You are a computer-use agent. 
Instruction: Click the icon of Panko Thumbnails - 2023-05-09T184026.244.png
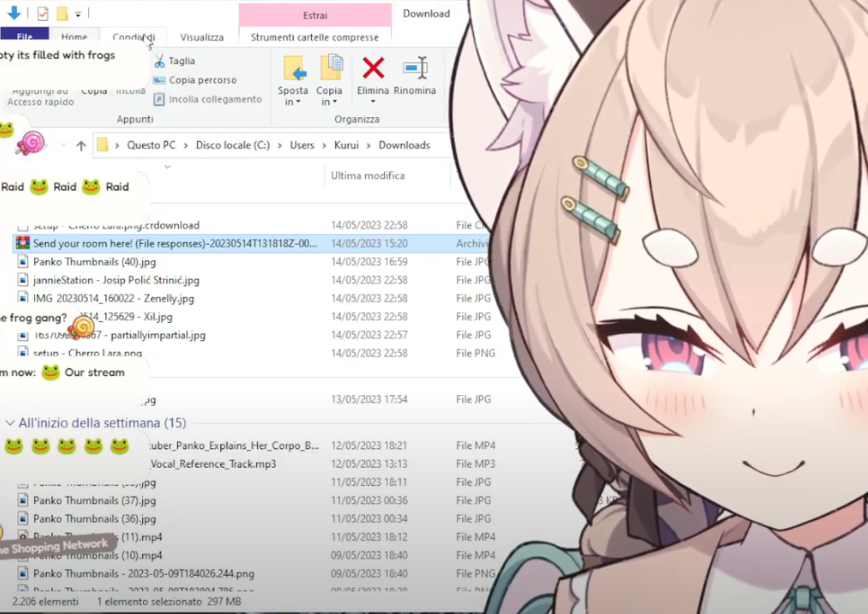22,573
